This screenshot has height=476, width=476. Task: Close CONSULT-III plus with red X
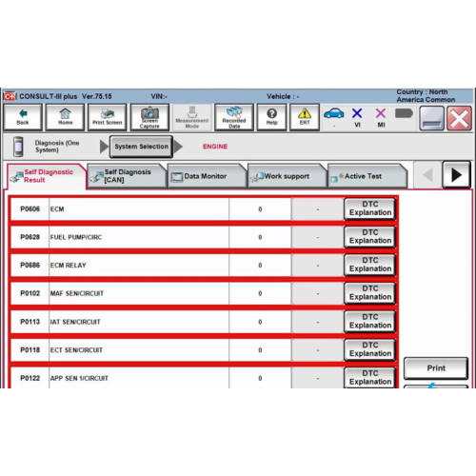(x=459, y=118)
